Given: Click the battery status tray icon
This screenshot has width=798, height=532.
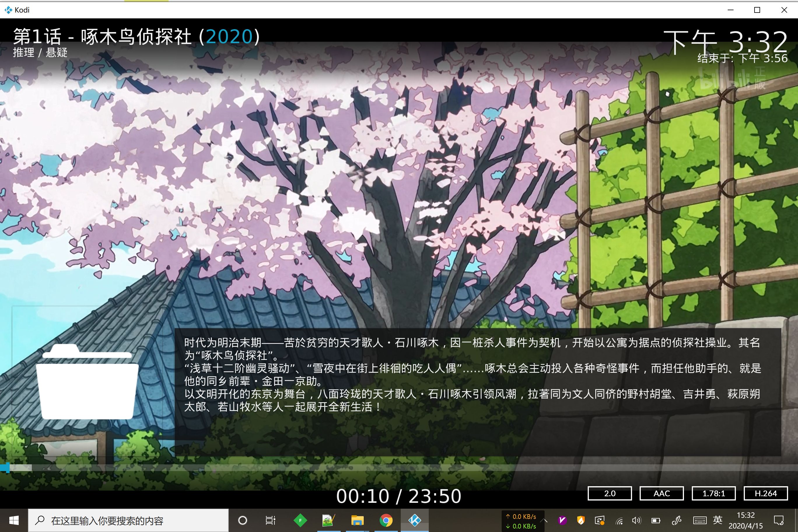Looking at the screenshot, I should [x=656, y=520].
